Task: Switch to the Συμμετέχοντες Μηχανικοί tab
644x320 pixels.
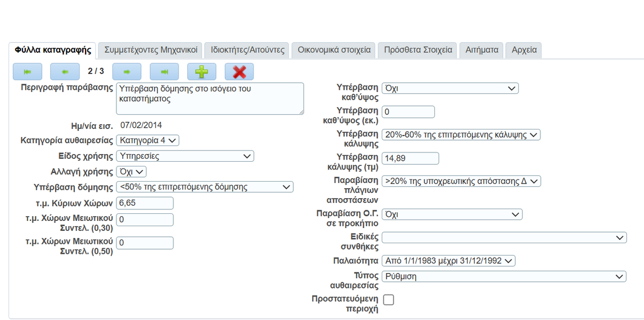Action: 150,50
